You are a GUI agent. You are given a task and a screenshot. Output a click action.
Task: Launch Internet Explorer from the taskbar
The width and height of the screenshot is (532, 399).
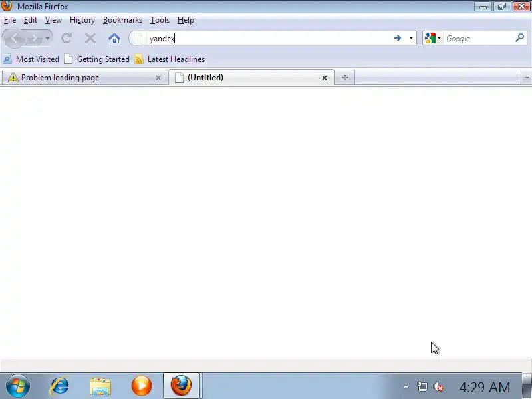(x=59, y=386)
